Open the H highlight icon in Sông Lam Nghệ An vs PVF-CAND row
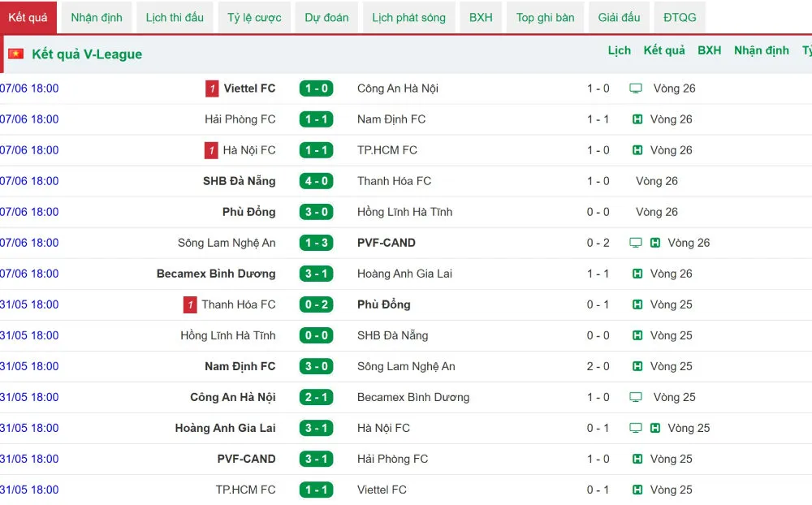Viewport: 812px width, 505px height. click(x=655, y=243)
